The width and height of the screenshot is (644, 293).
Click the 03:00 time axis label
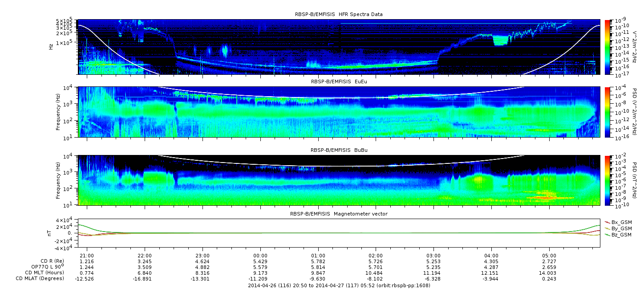tap(433, 256)
